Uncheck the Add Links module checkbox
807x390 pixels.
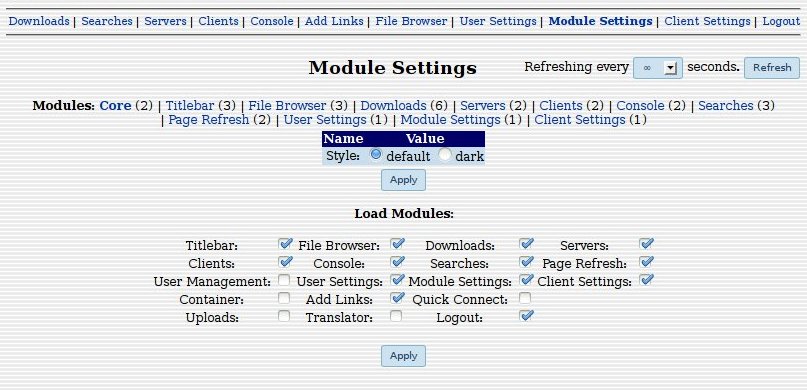coord(397,297)
